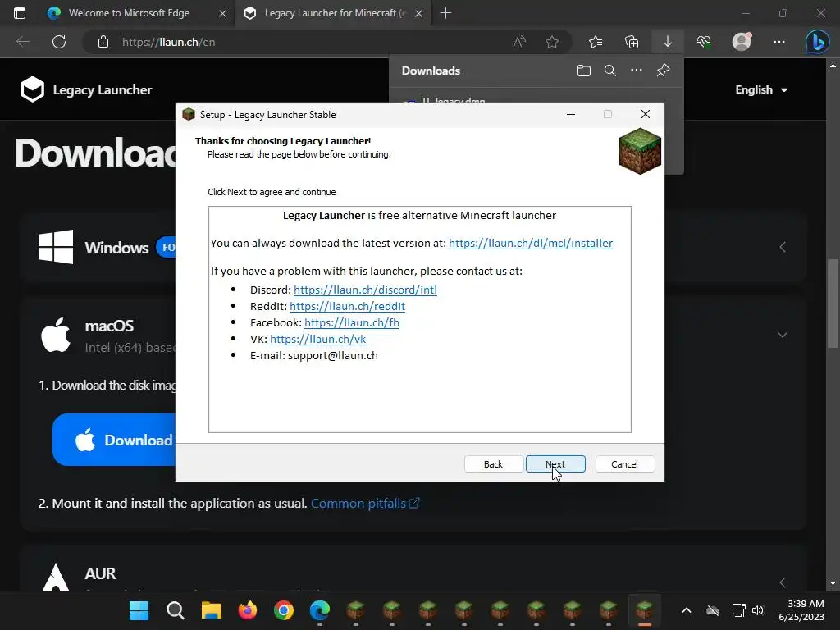Image resolution: width=840 pixels, height=630 pixels.
Task: Expand the Windows download section
Action: click(x=782, y=247)
